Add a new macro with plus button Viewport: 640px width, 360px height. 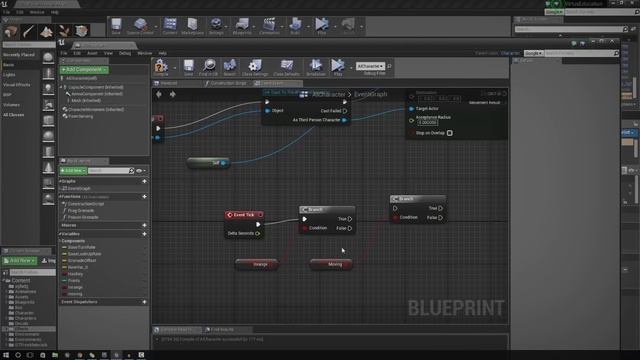(x=144, y=225)
